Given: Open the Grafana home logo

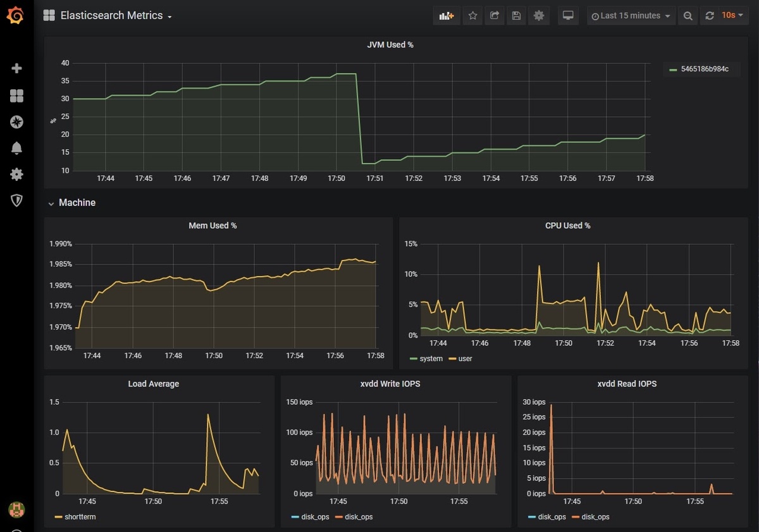Looking at the screenshot, I should 16,16.
